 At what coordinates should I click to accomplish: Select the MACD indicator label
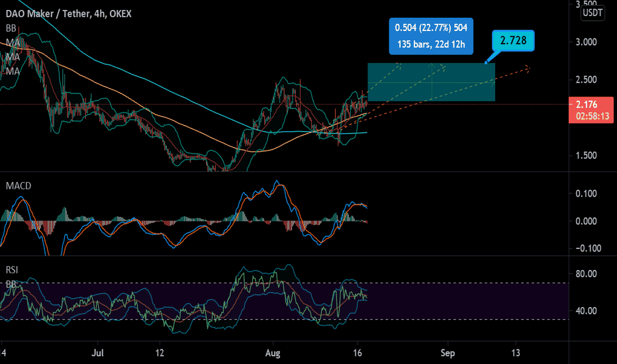(19, 186)
